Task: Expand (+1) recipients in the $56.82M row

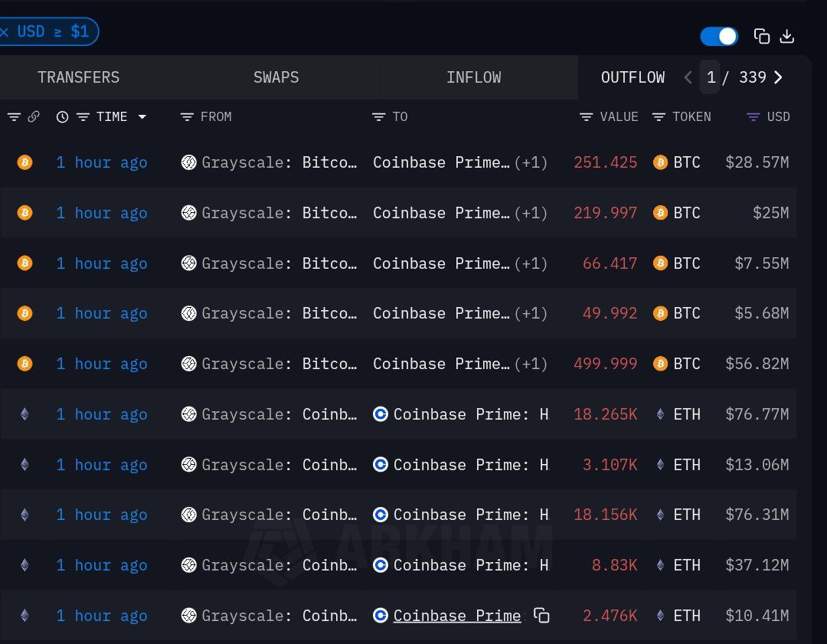Action: (x=531, y=364)
